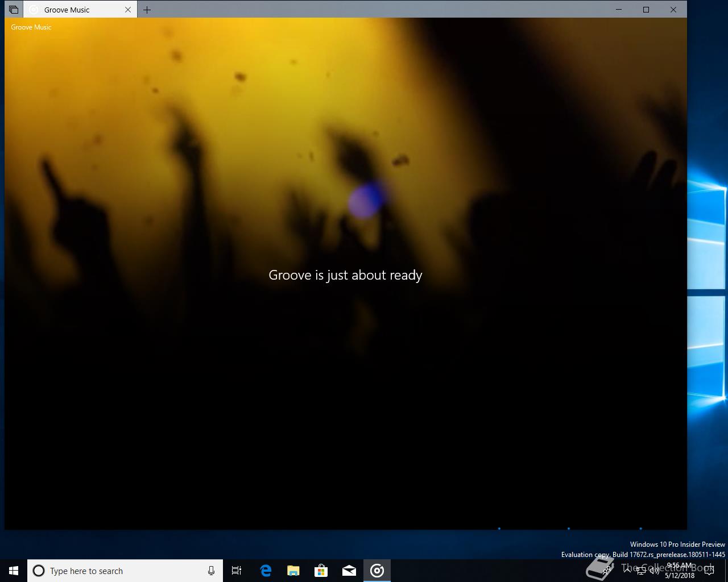Click Groove Music taskbar icon
The image size is (728, 582).
tap(377, 571)
